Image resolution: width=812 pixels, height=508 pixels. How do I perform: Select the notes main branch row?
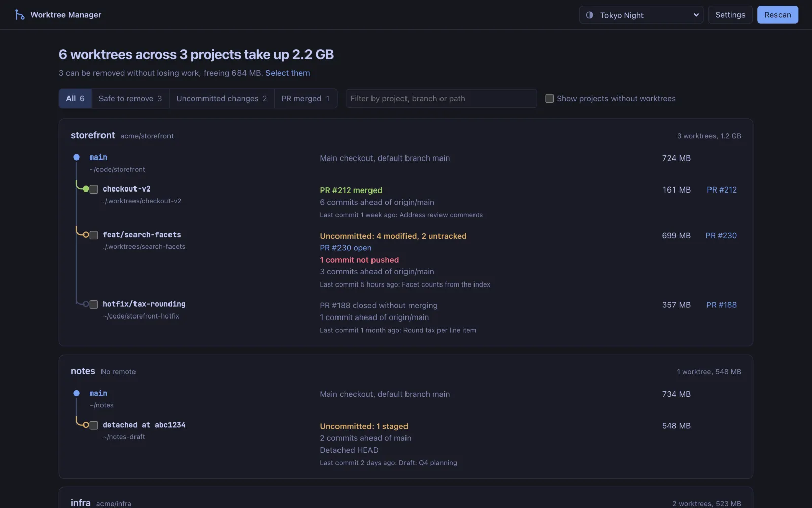406,399
